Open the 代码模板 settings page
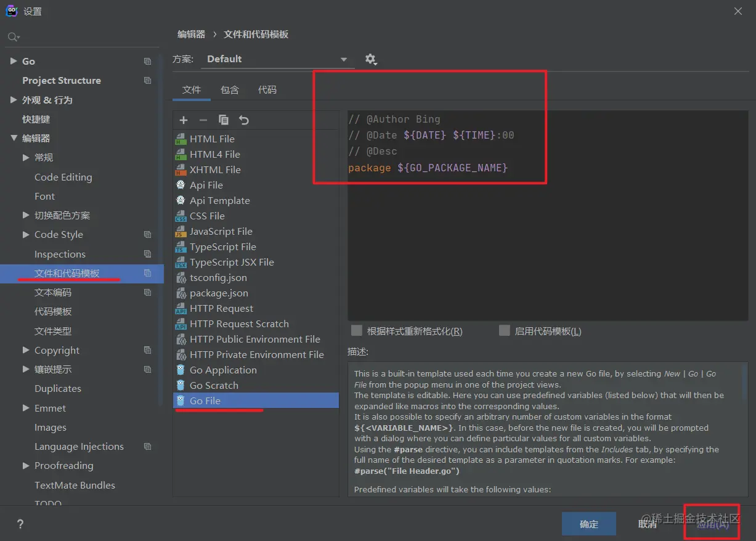The image size is (756, 541). click(53, 311)
